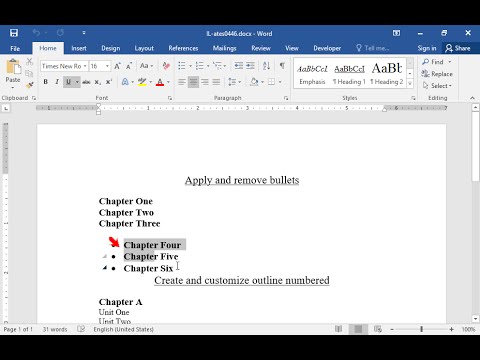Image resolution: width=480 pixels, height=360 pixels.
Task: Toggle strikethrough formatting
Action: (86, 82)
